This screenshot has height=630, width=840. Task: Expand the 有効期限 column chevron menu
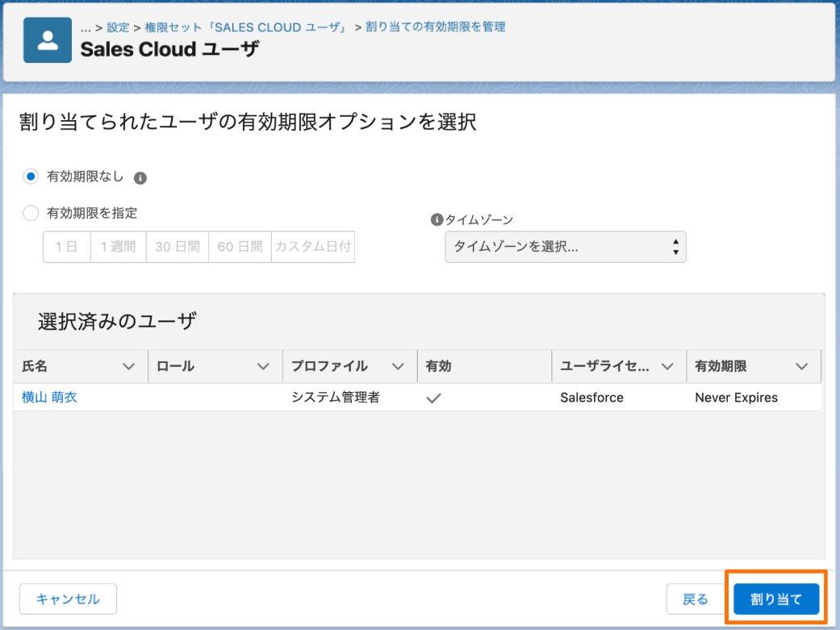[801, 366]
